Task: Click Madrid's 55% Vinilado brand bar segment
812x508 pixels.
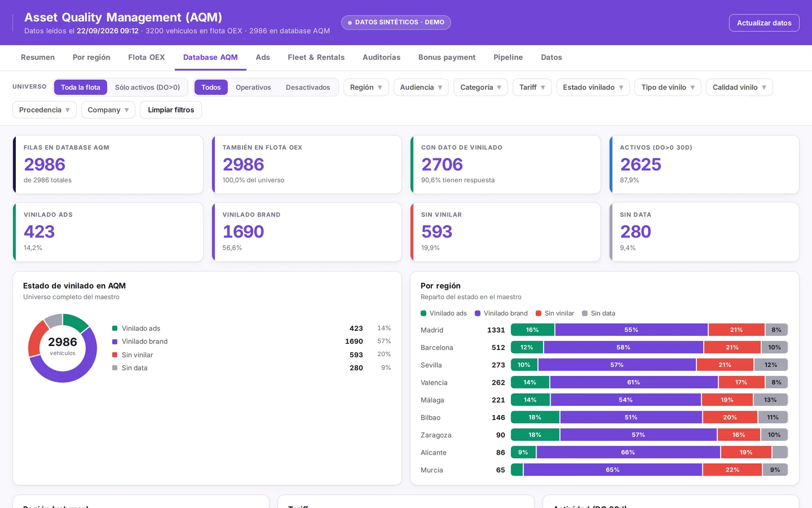Action: pyautogui.click(x=631, y=330)
